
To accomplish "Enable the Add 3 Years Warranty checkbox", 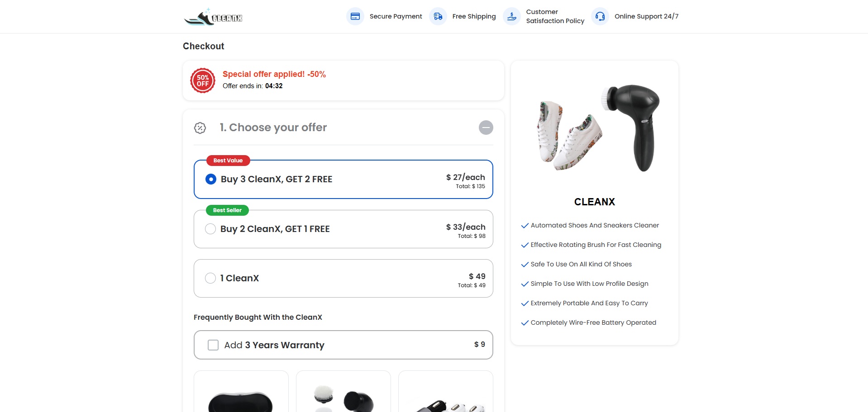I will (213, 345).
